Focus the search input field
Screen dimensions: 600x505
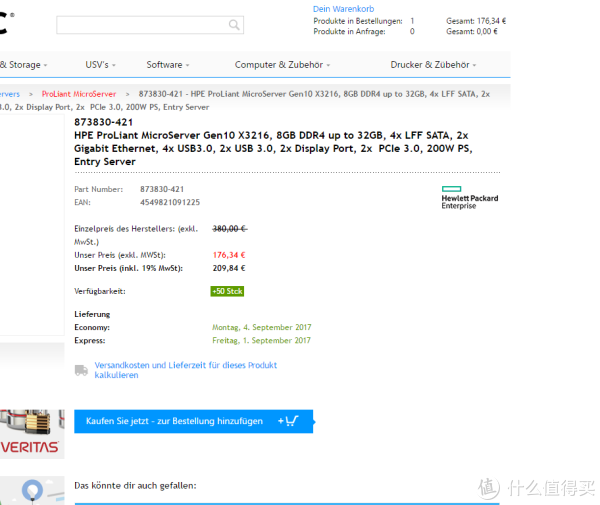coord(150,25)
